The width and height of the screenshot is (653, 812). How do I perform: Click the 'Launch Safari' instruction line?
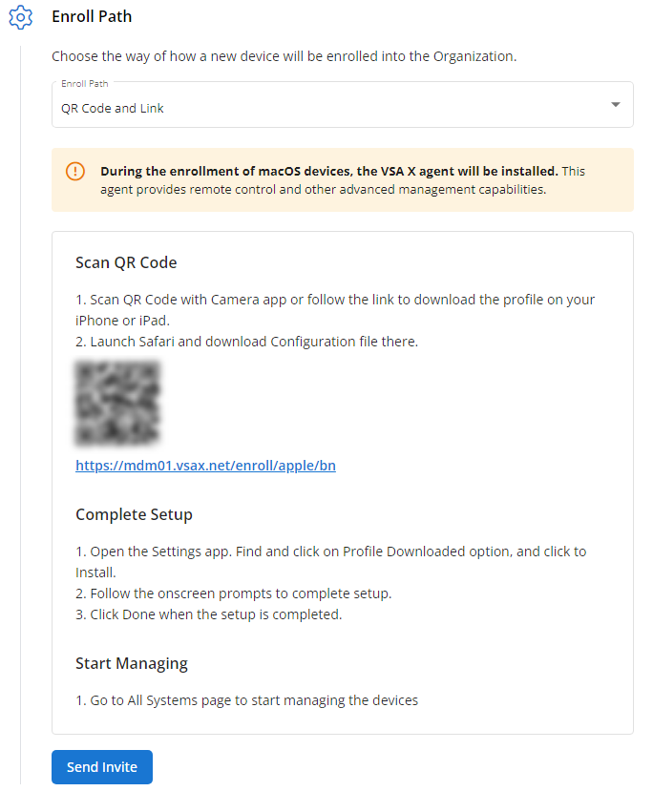tap(246, 342)
